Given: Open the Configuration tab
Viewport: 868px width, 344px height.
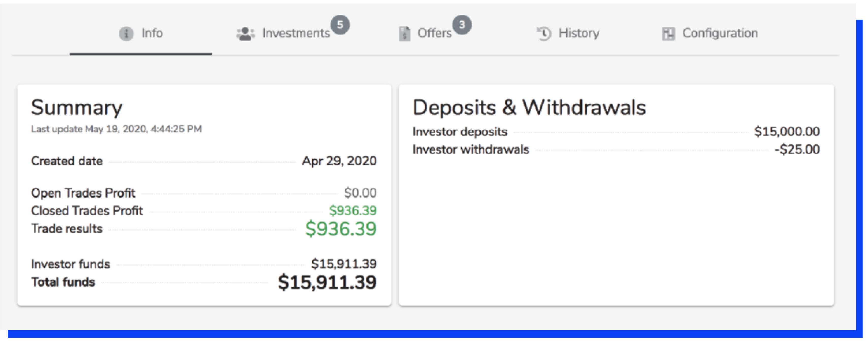Looking at the screenshot, I should (720, 33).
